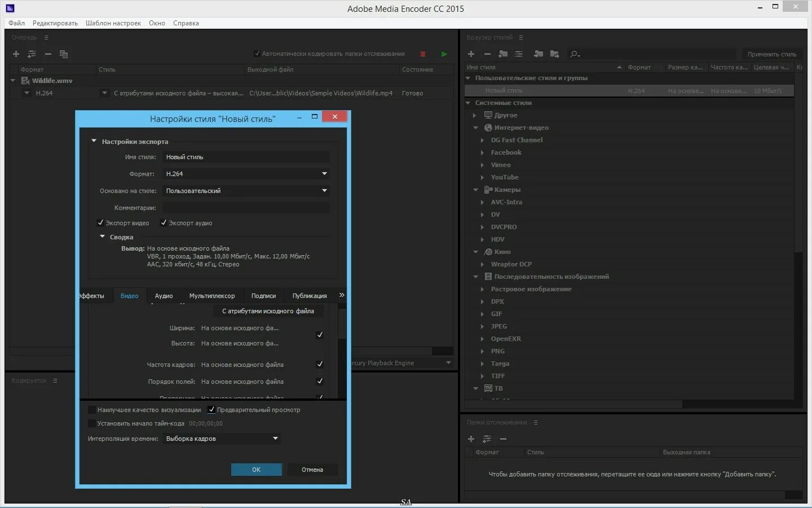Open Шаблон настроек menu
This screenshot has height=508, width=812.
[113, 23]
